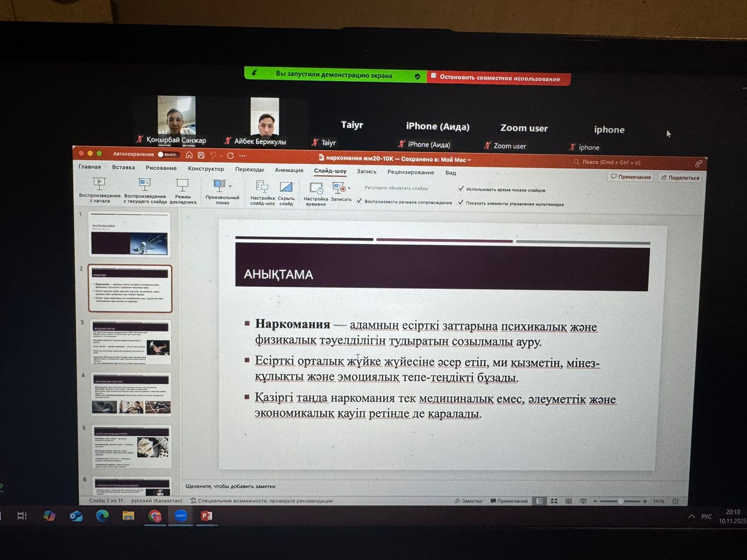Uncheck Воспроизвести речевое сопровождение checkbox
This screenshot has height=560, width=747.
click(x=359, y=201)
